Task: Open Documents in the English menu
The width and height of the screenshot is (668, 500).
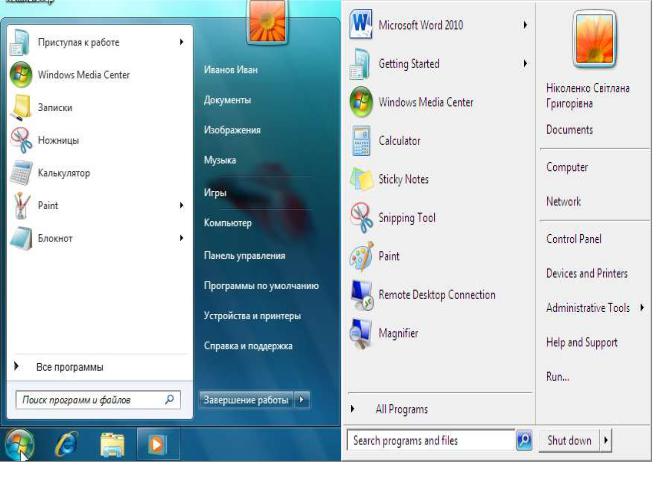Action: [569, 129]
